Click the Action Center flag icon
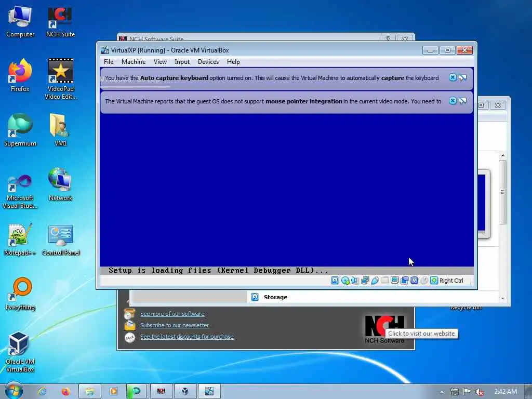Viewport: 532px width, 399px height. (467, 392)
